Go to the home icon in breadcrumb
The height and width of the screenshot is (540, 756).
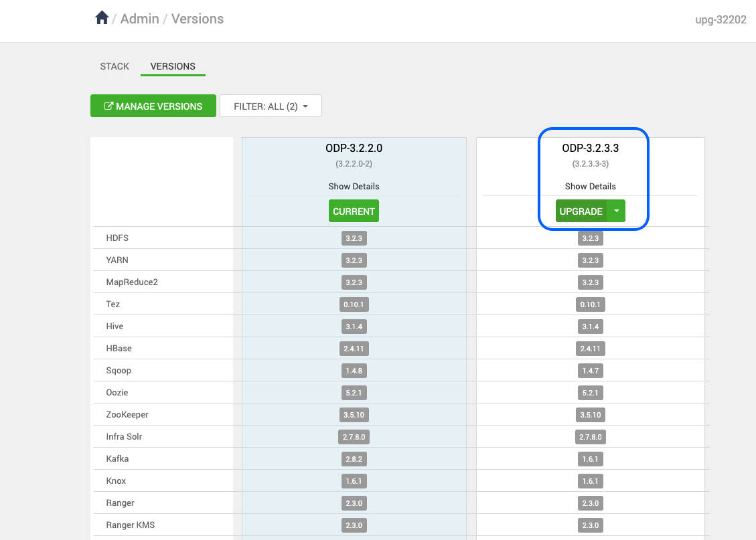pos(102,18)
